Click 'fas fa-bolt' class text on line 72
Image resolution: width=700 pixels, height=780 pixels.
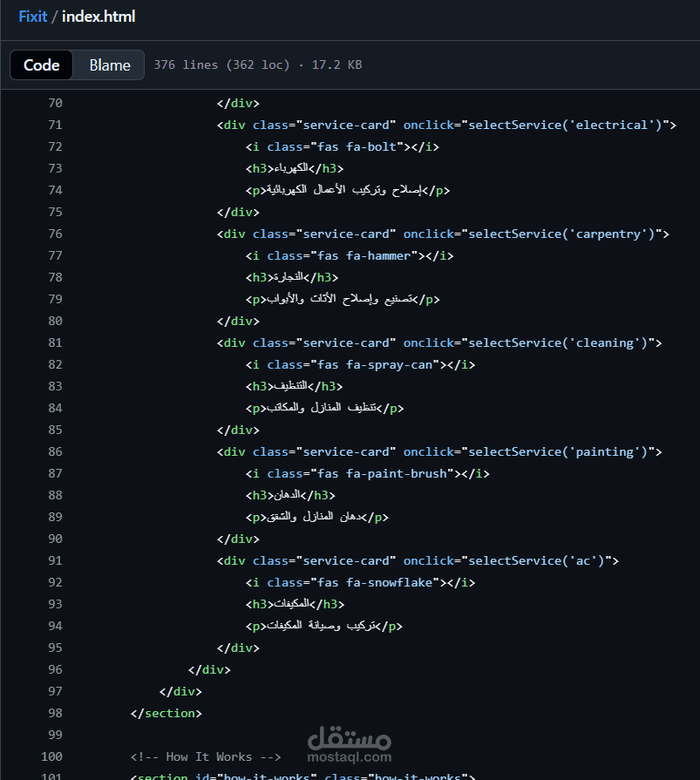[357, 146]
